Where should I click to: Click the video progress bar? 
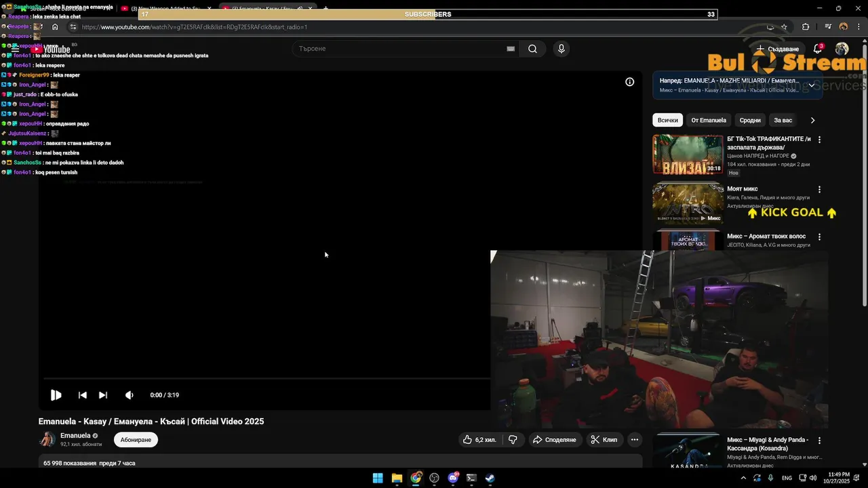pyautogui.click(x=267, y=378)
